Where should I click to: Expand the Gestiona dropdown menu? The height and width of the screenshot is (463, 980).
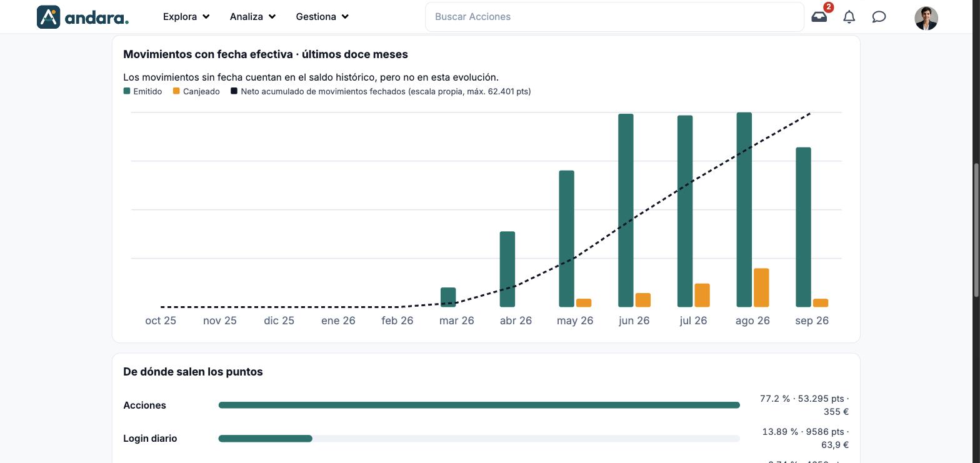(322, 17)
